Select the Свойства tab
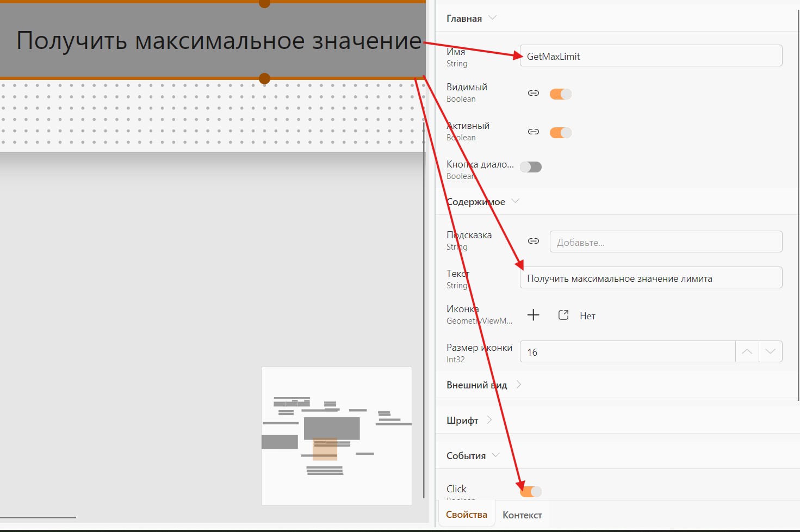 click(x=467, y=515)
